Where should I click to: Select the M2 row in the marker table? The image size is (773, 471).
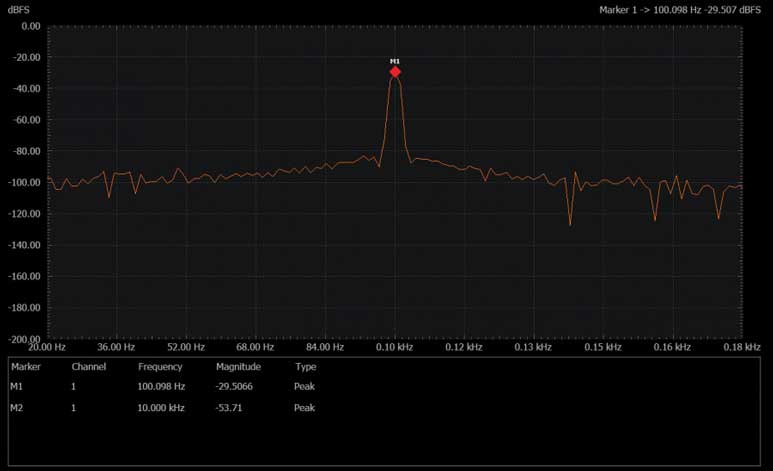click(x=17, y=408)
